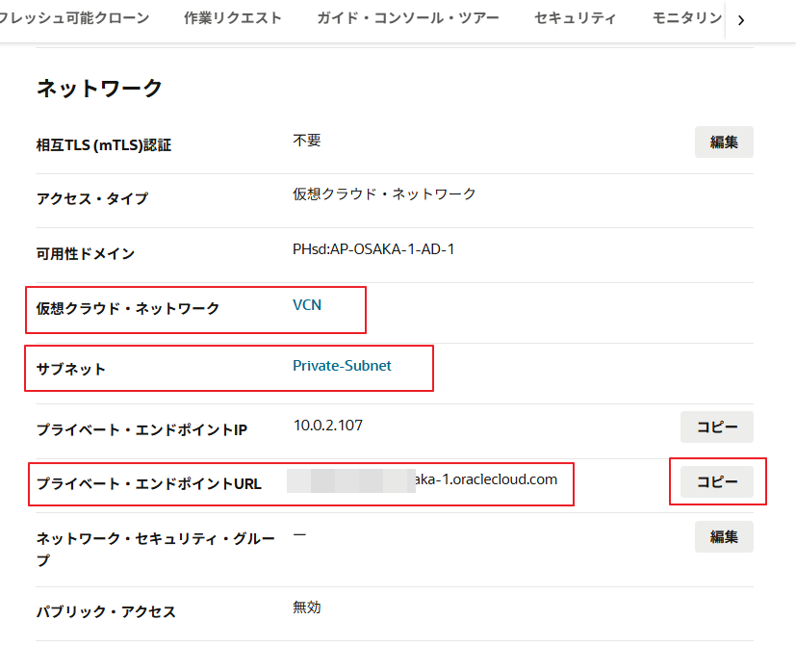Click the 不要 mTLS value

tap(307, 141)
